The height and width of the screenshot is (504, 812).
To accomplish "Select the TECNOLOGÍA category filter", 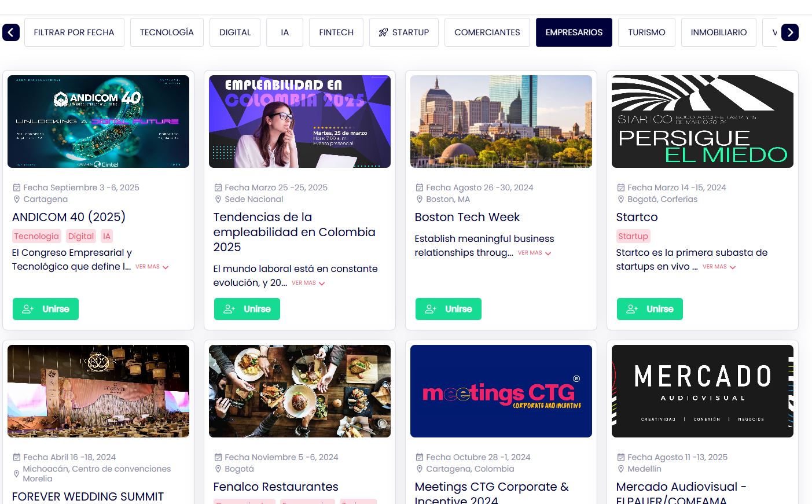I will (167, 32).
